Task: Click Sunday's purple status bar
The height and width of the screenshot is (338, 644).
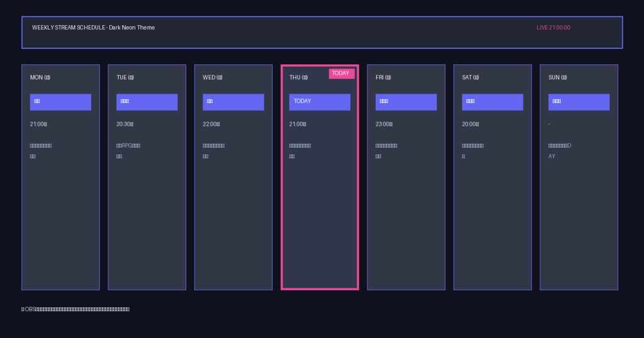Action: (x=579, y=102)
